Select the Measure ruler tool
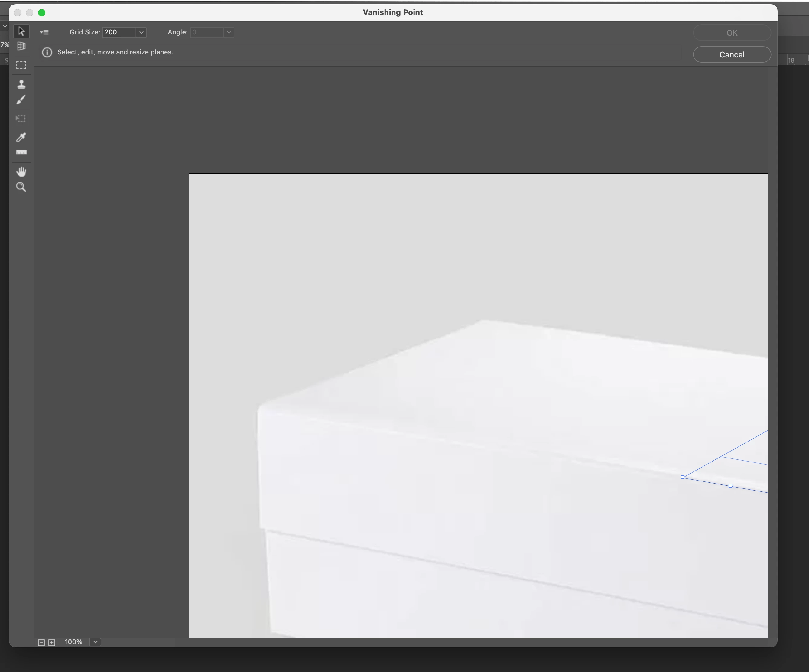The width and height of the screenshot is (809, 672). [x=21, y=153]
